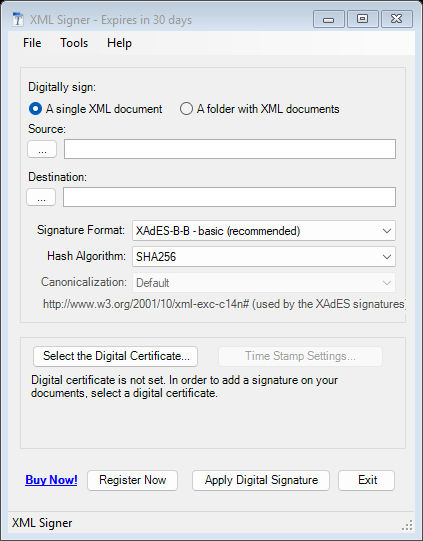The image size is (423, 541).
Task: Browse for the Destination location
Action: (41, 197)
